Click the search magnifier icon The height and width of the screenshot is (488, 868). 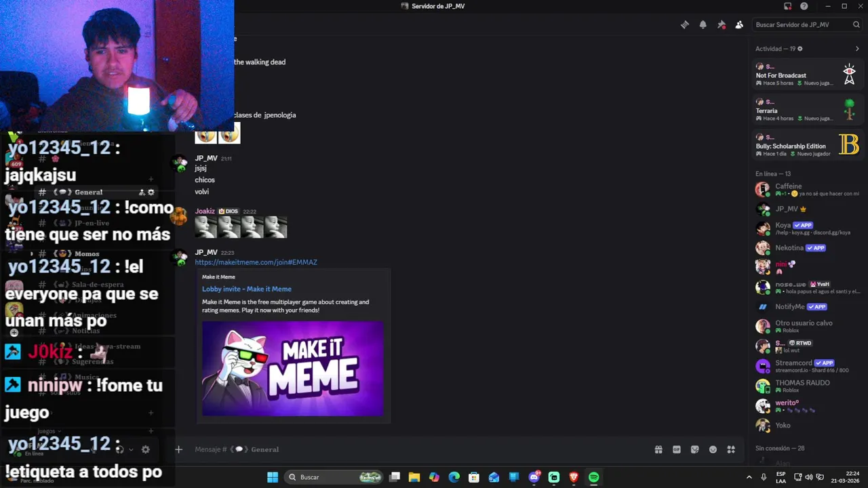(x=856, y=24)
